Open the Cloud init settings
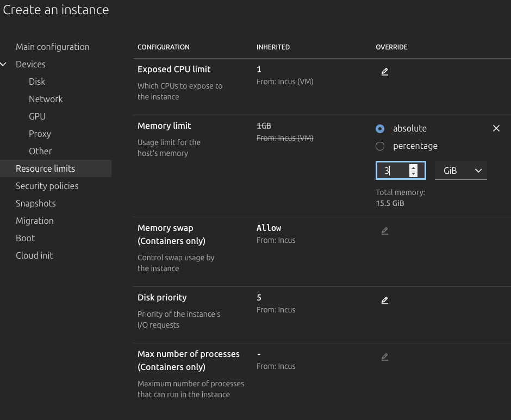Viewport: 511px width, 420px height. [x=34, y=255]
